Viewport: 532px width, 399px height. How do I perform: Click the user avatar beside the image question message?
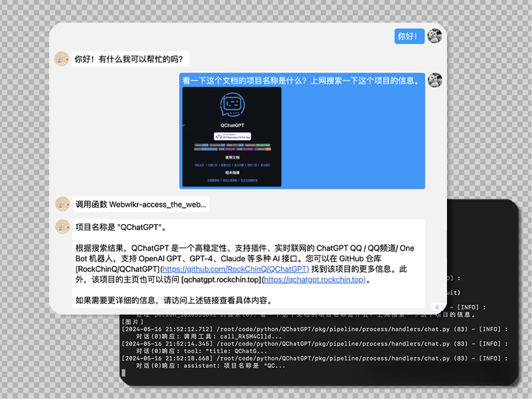pyautogui.click(x=434, y=80)
